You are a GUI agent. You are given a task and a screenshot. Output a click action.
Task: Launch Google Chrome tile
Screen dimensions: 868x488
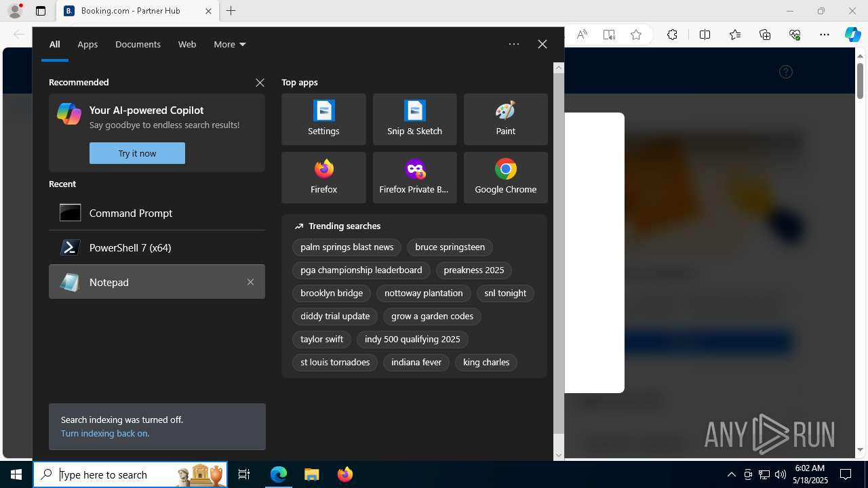(505, 178)
